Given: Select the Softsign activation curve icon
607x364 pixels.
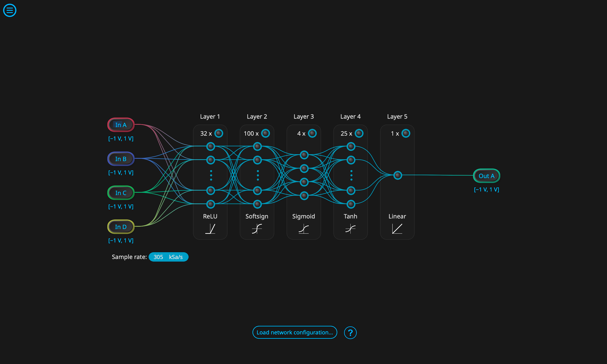Looking at the screenshot, I should (x=257, y=229).
